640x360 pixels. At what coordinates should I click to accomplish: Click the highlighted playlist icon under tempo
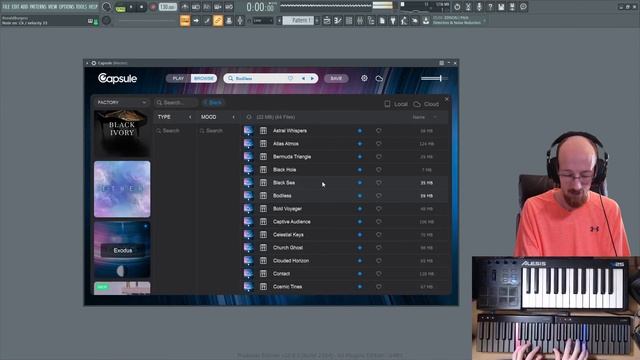click(x=185, y=20)
